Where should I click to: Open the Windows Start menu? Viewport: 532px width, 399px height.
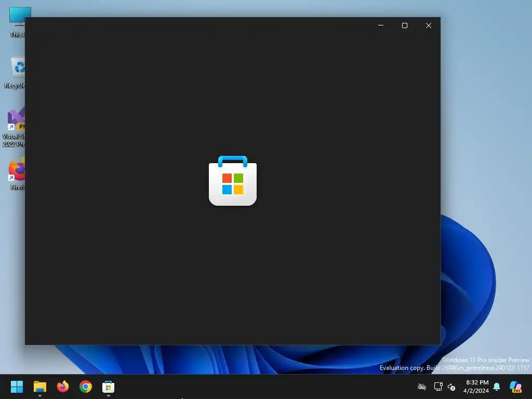17,387
